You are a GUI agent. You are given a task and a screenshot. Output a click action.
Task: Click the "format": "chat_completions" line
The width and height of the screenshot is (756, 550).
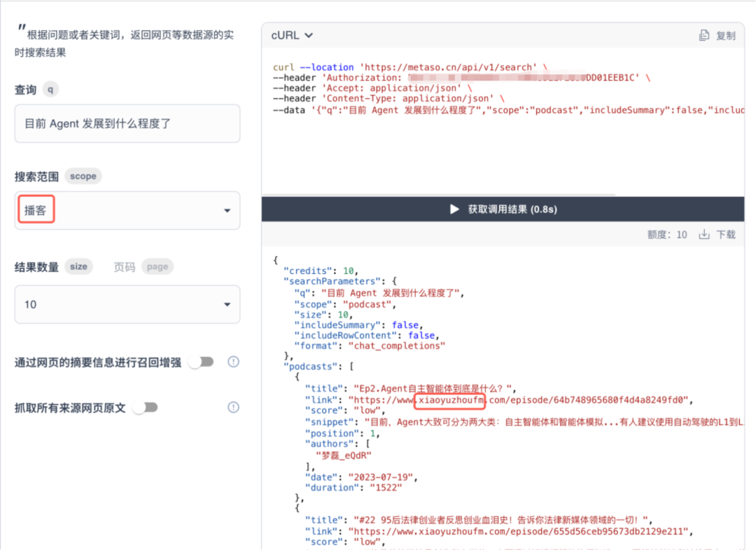[370, 346]
